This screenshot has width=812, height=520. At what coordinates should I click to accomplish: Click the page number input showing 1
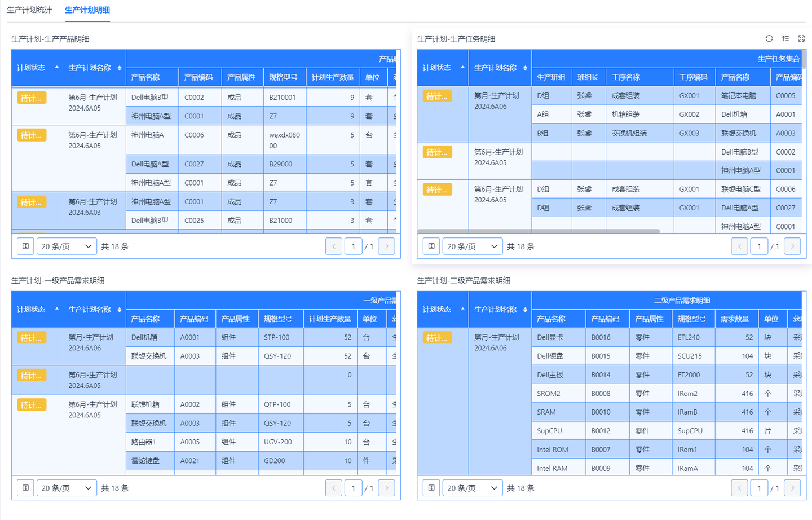pyautogui.click(x=354, y=246)
